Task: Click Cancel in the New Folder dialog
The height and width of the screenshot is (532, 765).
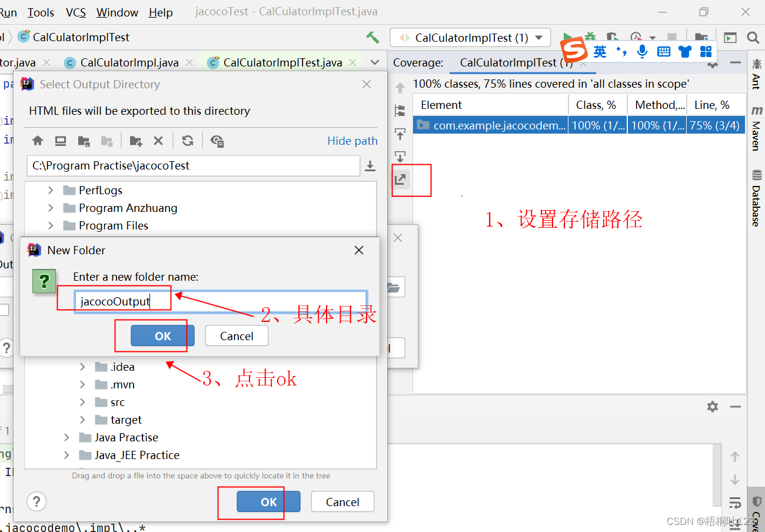Action: pos(237,336)
